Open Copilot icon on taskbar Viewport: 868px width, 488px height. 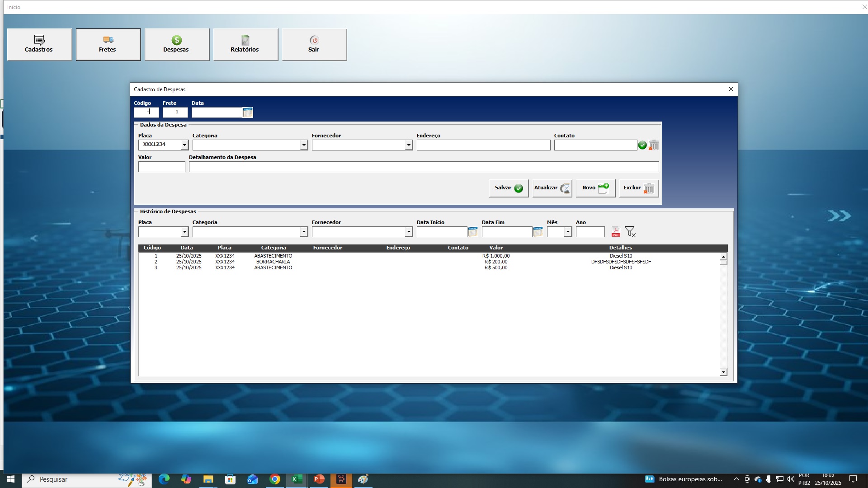(x=186, y=479)
